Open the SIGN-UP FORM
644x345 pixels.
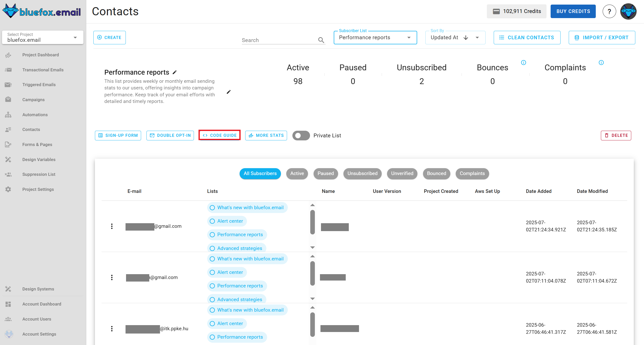point(118,136)
